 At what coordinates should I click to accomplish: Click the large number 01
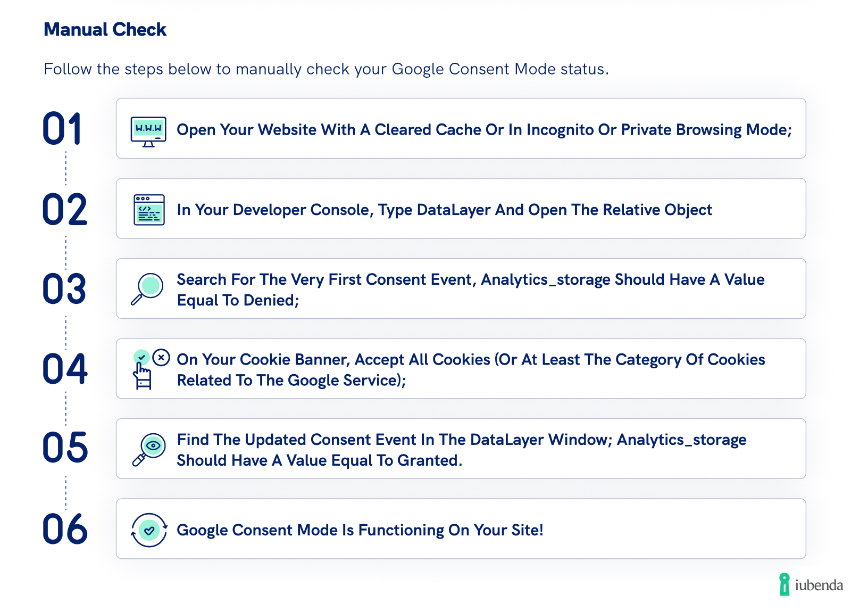pos(62,129)
